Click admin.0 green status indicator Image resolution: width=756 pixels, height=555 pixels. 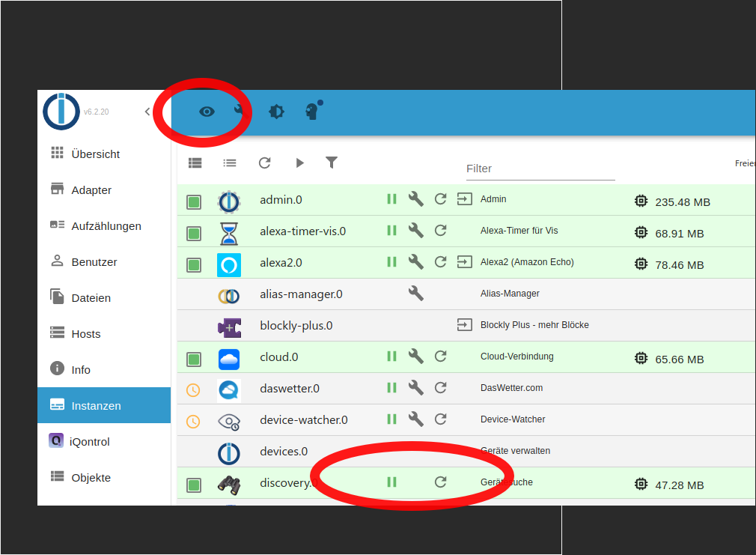pyautogui.click(x=194, y=202)
